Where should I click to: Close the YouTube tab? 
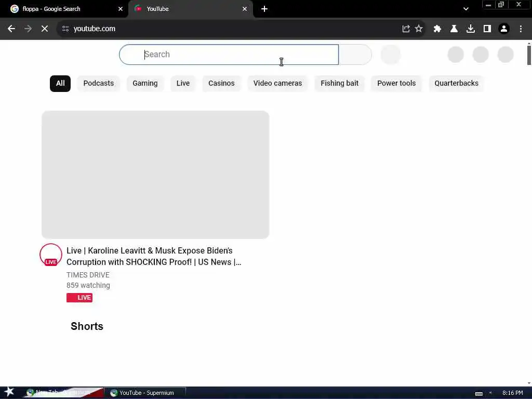click(x=245, y=9)
